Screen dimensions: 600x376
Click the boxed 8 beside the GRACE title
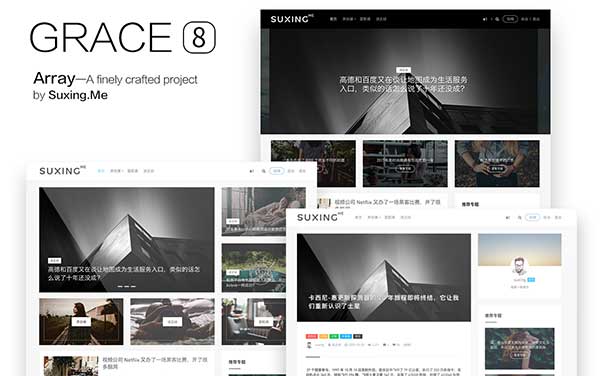pyautogui.click(x=199, y=37)
